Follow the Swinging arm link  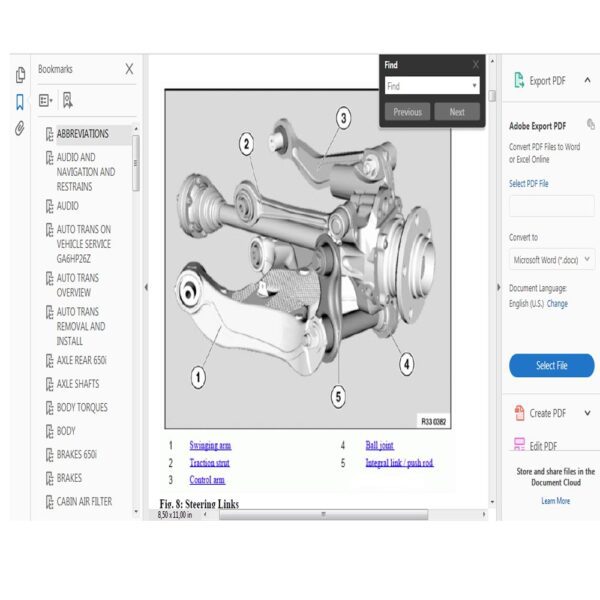[x=210, y=445]
